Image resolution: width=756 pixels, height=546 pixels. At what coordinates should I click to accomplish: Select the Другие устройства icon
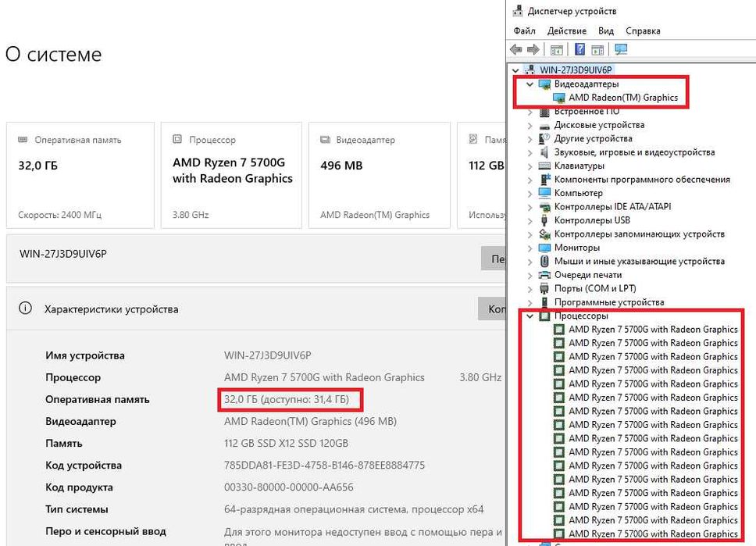(544, 138)
